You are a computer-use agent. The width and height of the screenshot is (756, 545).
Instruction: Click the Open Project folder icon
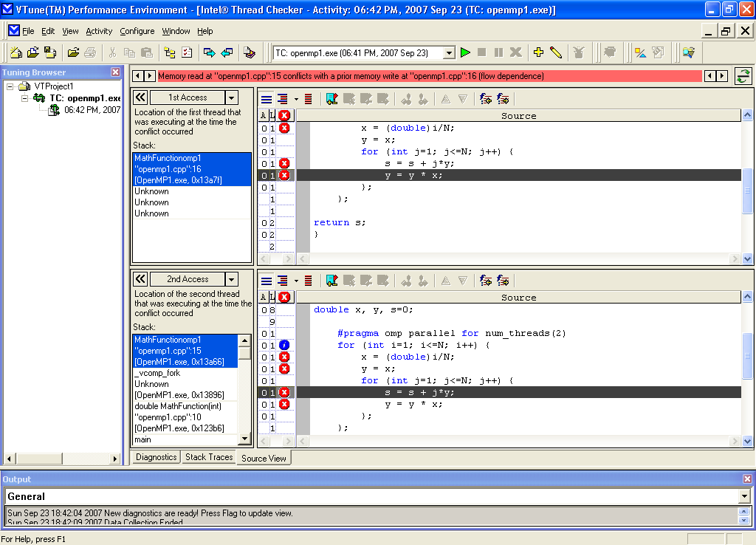(33, 52)
